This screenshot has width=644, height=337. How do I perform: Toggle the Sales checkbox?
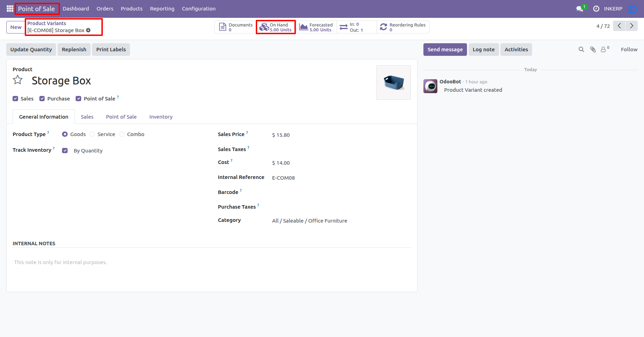click(15, 99)
